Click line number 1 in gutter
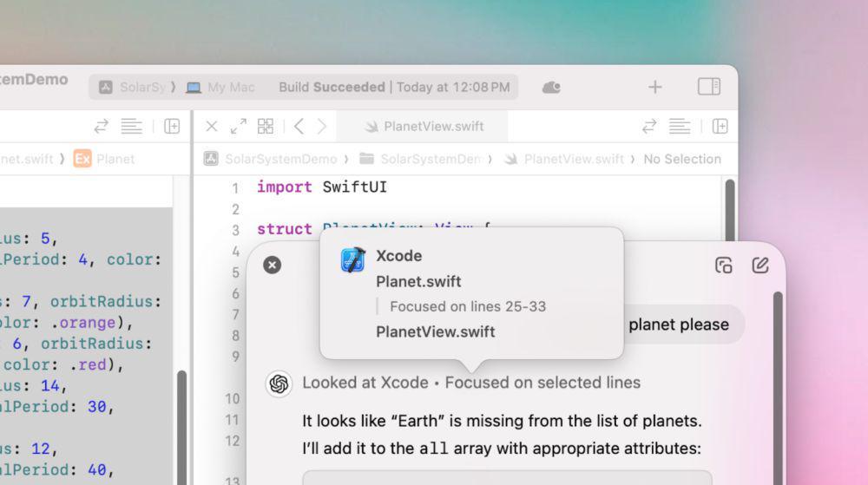Viewport: 868px width, 485px height. tap(235, 188)
